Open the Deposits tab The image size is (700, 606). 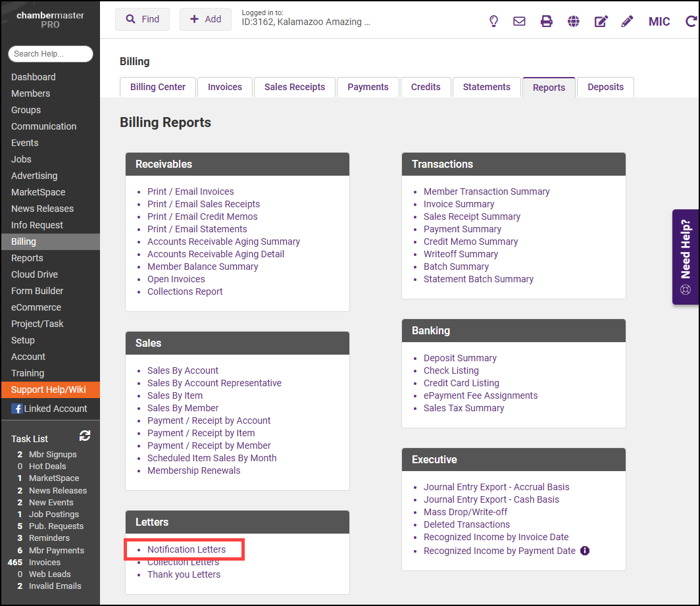(605, 87)
